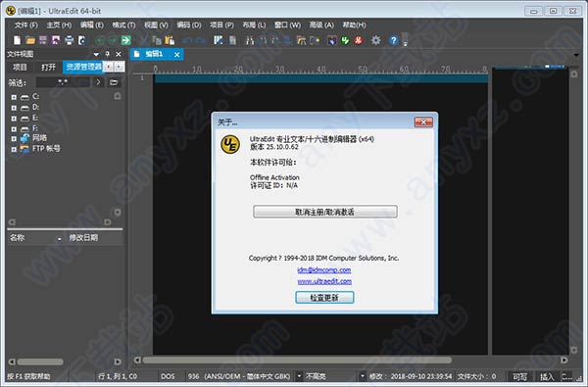
Task: Expand the FTP 帐号 node
Action: [14, 149]
